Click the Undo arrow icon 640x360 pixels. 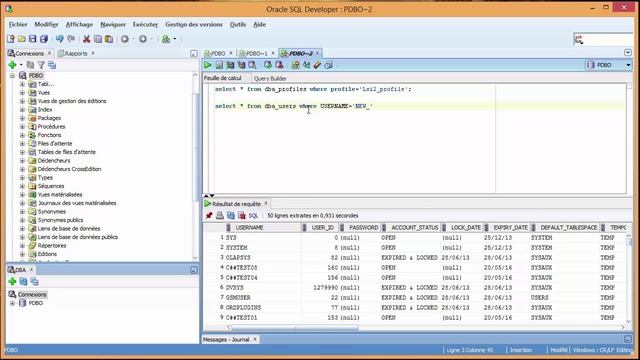[x=60, y=39]
